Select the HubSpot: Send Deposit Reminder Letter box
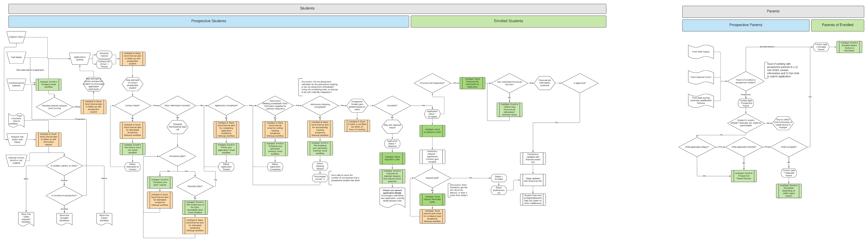 (432, 200)
